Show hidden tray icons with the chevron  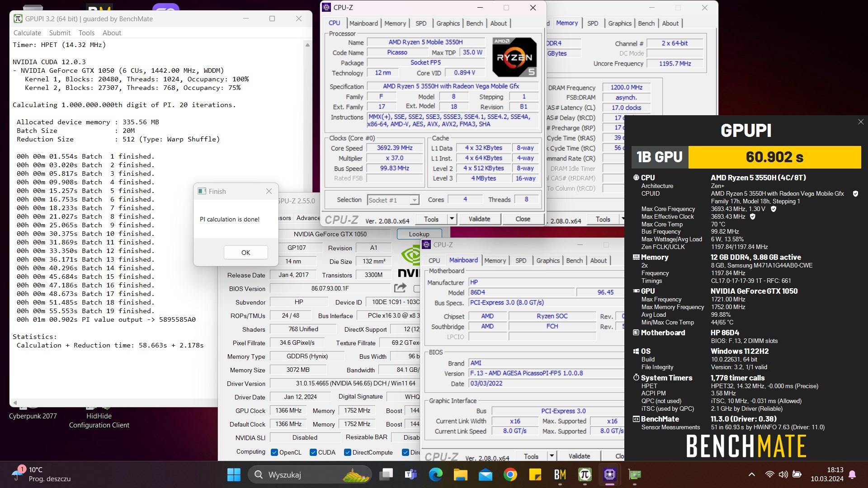[x=751, y=474]
